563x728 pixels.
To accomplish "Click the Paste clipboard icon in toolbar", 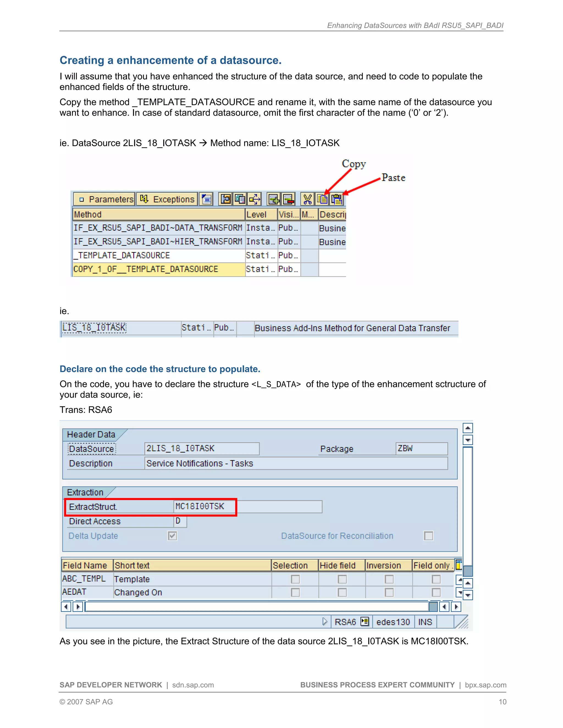I will pos(336,199).
